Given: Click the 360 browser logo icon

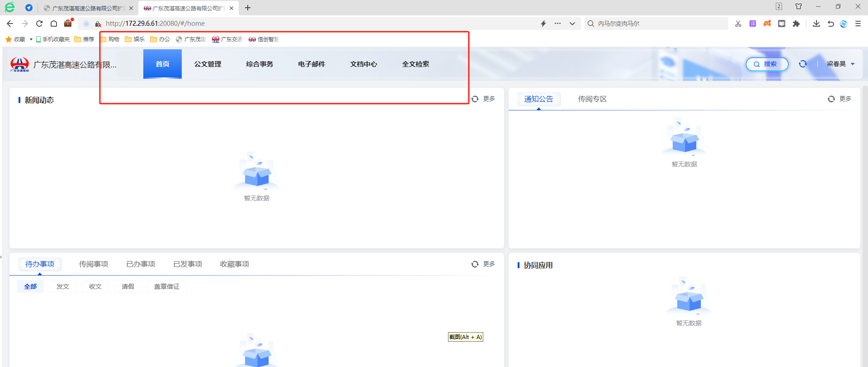Looking at the screenshot, I should (x=9, y=7).
